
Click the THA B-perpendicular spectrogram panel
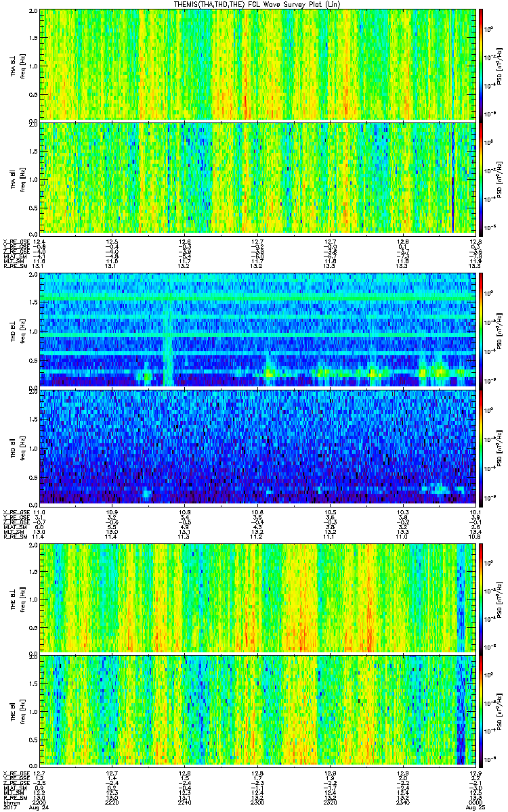(257, 64)
